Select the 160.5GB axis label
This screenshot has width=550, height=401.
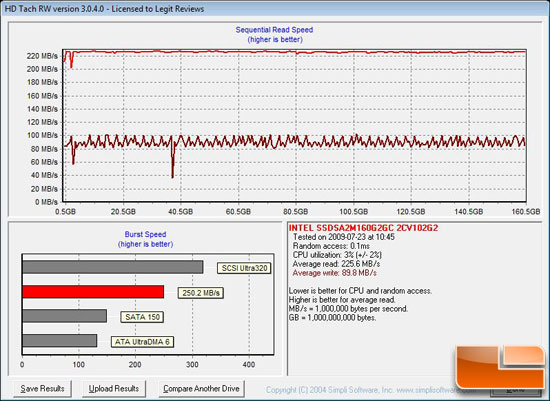coord(525,211)
